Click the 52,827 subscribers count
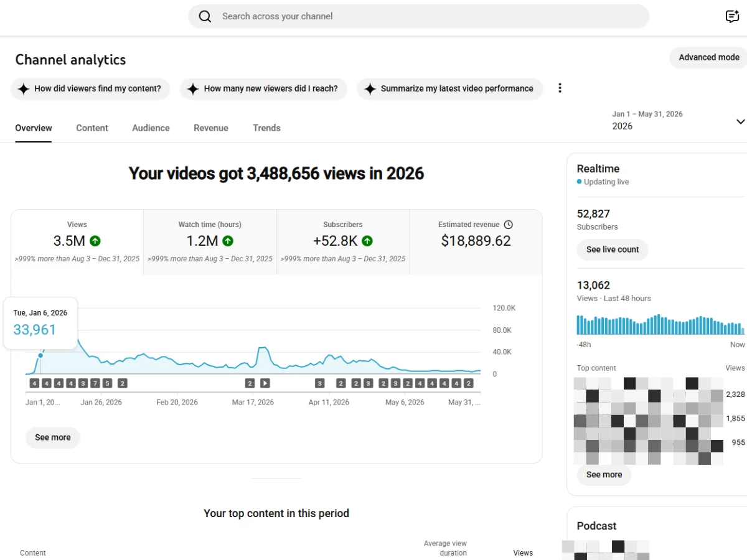The height and width of the screenshot is (560, 747). tap(593, 213)
